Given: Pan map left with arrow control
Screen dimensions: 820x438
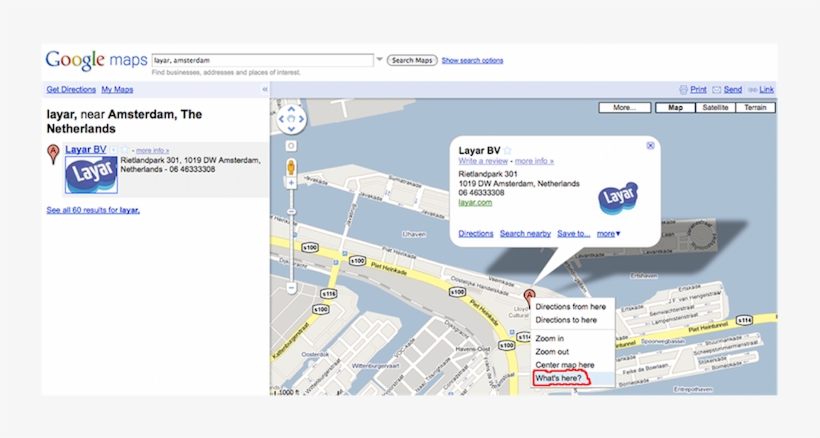Looking at the screenshot, I should 281,119.
